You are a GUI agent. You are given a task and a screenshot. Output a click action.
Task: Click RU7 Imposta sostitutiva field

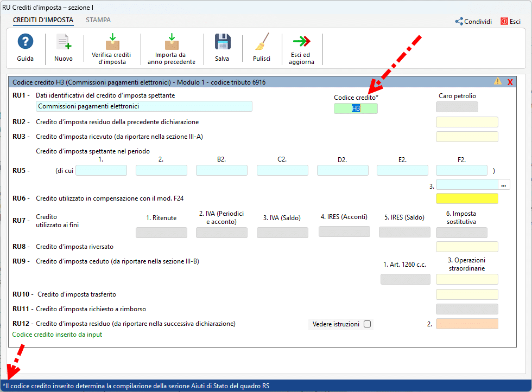click(461, 233)
